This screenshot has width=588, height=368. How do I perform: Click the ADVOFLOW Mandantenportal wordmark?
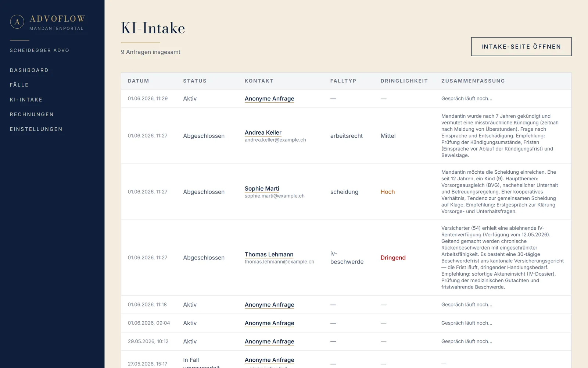point(57,22)
